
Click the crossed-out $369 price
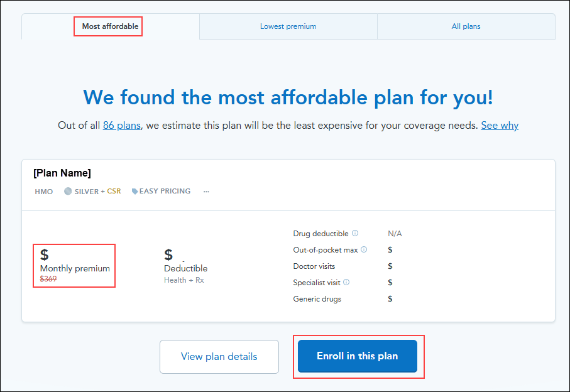tap(48, 279)
